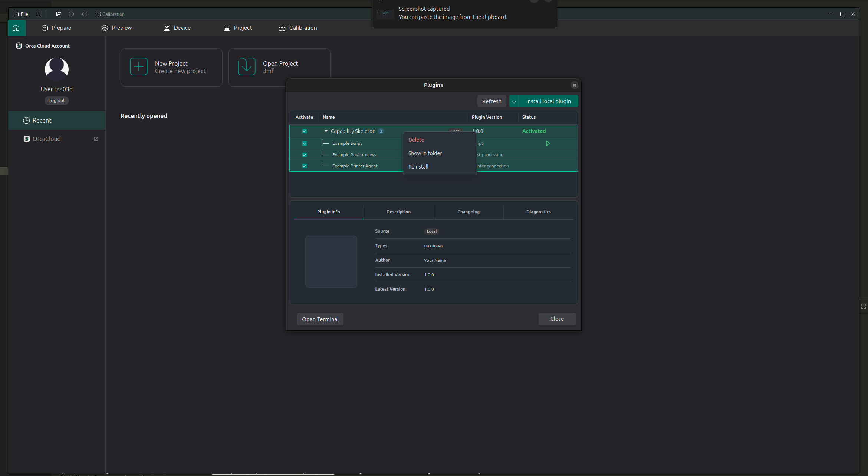
Task: Save project with the floppy disk icon
Action: (x=59, y=14)
